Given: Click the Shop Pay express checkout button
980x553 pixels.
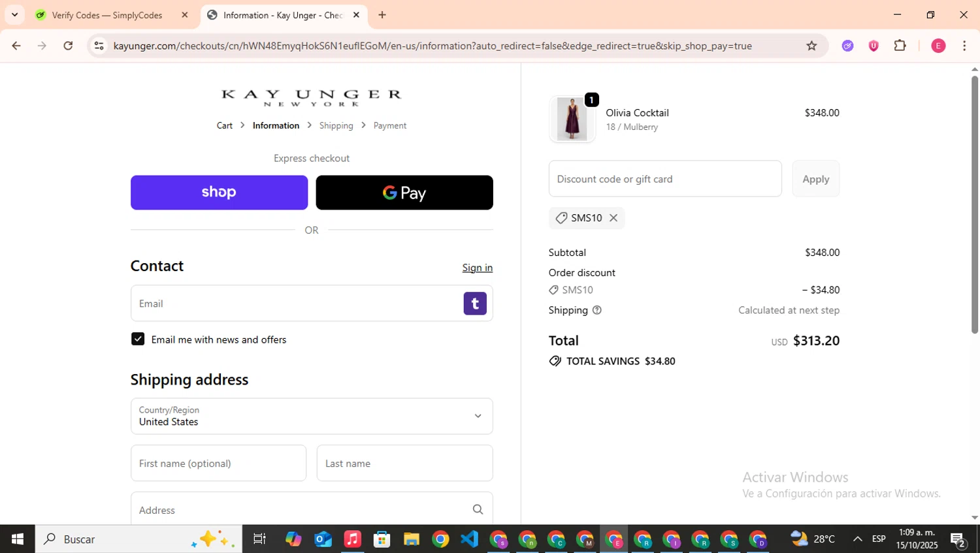Looking at the screenshot, I should [219, 193].
